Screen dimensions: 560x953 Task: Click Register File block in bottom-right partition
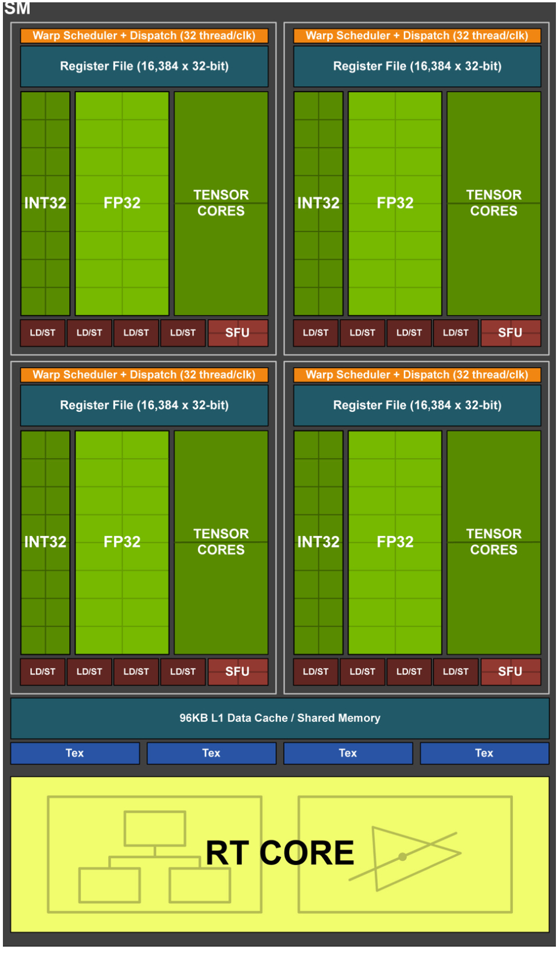click(x=417, y=405)
